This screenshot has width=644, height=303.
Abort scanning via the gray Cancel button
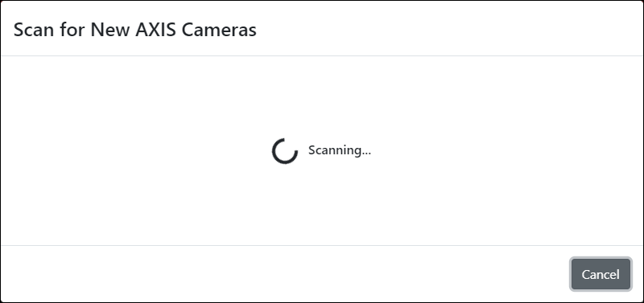[x=601, y=274]
